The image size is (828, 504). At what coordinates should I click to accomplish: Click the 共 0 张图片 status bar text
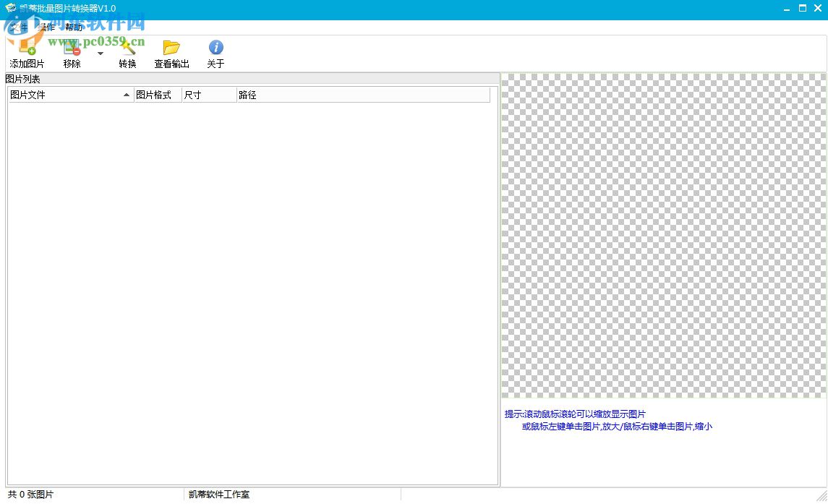point(30,495)
